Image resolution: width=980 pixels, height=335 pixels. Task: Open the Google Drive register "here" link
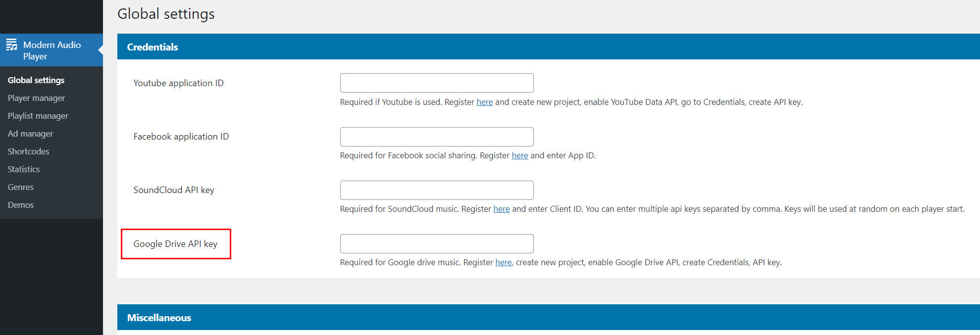point(503,262)
